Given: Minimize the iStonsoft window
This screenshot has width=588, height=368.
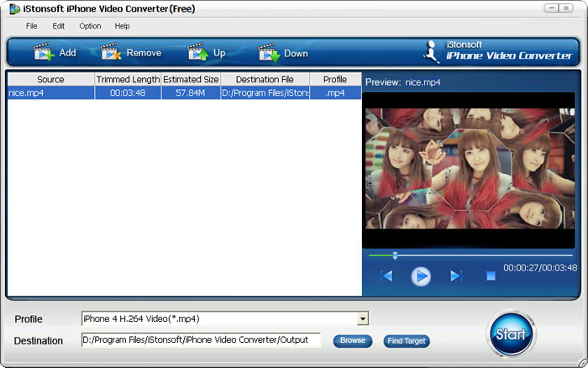Looking at the screenshot, I should (552, 8).
